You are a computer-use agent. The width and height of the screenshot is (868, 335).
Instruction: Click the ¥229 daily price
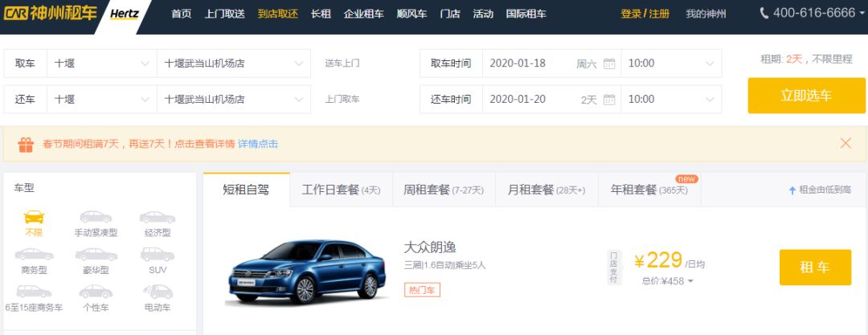pyautogui.click(x=659, y=260)
